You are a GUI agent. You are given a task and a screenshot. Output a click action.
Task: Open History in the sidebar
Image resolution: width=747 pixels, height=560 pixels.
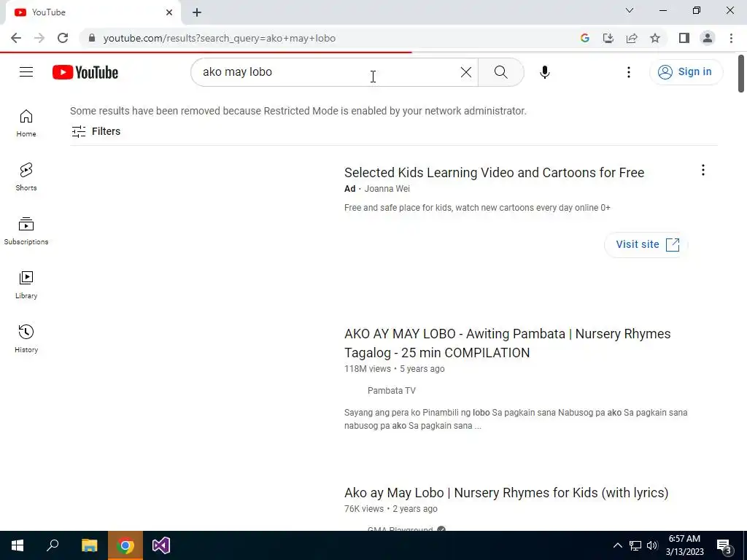coord(26,338)
